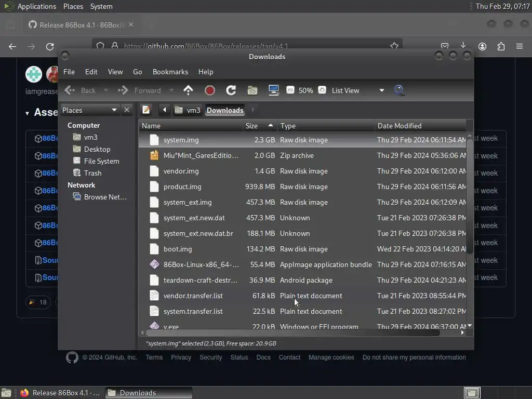This screenshot has height=399, width=532.
Task: Click the Downloads path bar button
Action: tap(225, 110)
